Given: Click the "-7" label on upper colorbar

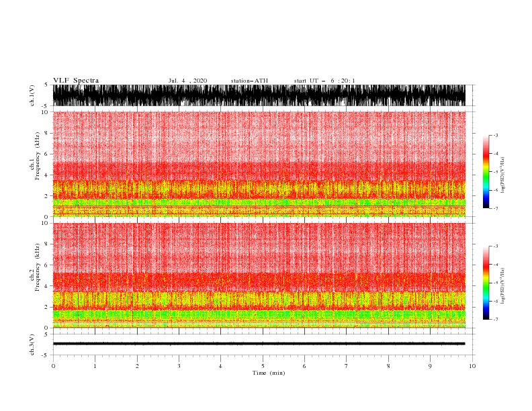Looking at the screenshot, I should 496,208.
